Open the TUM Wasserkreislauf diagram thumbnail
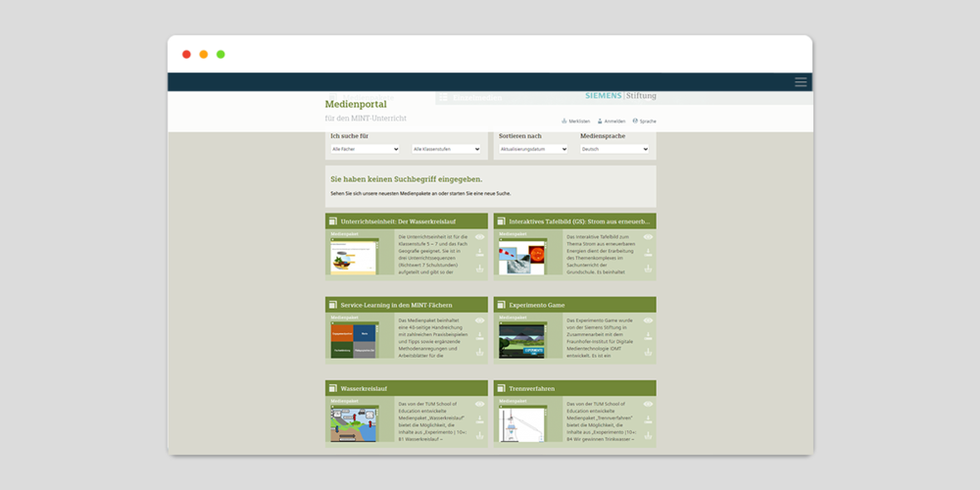 [355, 423]
